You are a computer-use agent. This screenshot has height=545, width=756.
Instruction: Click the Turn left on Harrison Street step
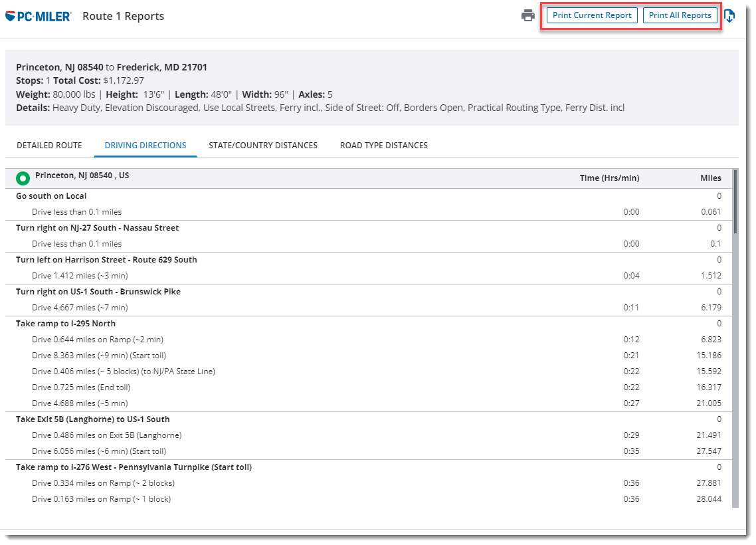coord(106,260)
